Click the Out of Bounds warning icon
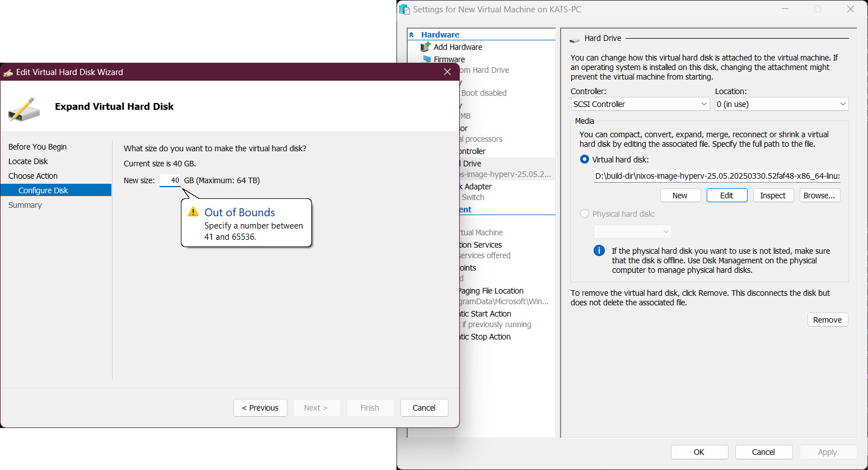Screen dimensions: 868x470 pyautogui.click(x=193, y=212)
